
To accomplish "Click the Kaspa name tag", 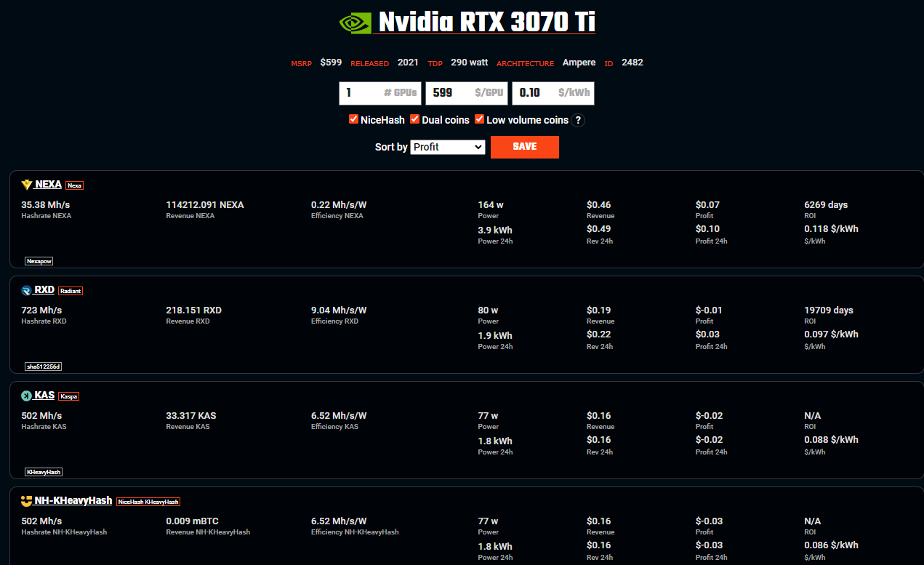I will pos(68,396).
